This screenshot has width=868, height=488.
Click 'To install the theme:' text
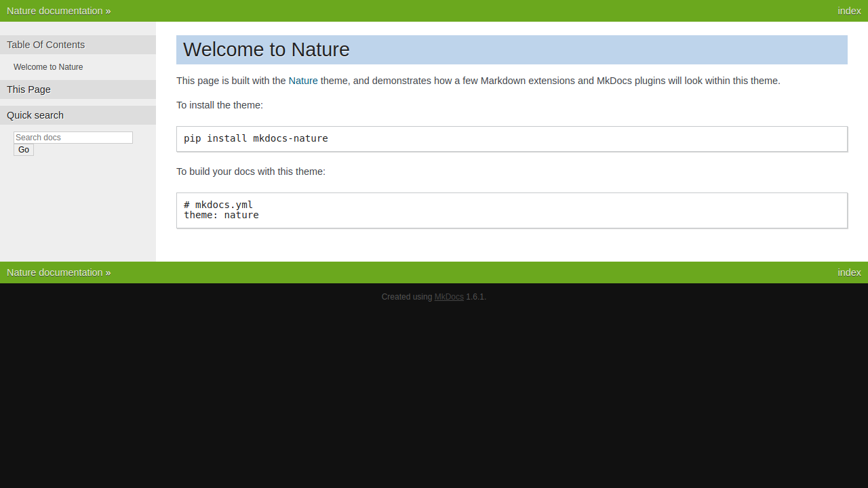coord(220,105)
